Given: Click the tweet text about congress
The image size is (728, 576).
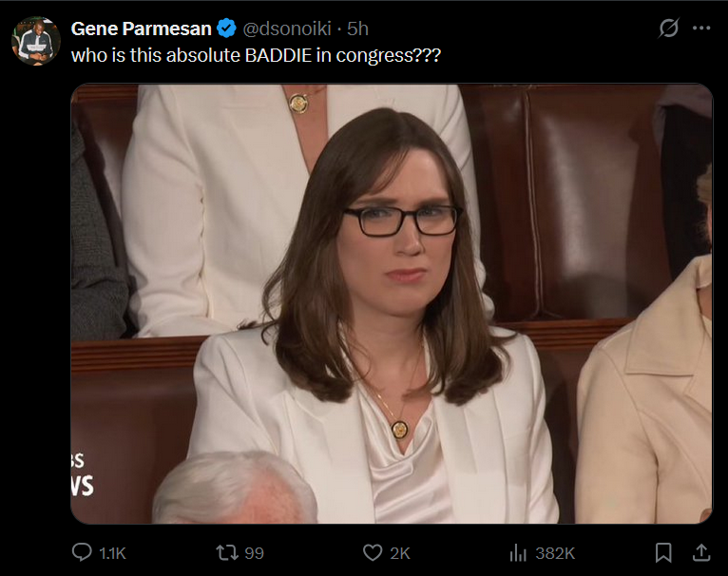Looking at the screenshot, I should click(256, 55).
